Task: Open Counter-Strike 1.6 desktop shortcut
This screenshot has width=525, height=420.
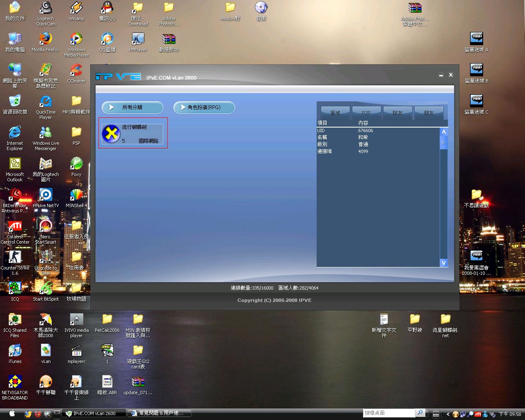Action: pos(15,258)
